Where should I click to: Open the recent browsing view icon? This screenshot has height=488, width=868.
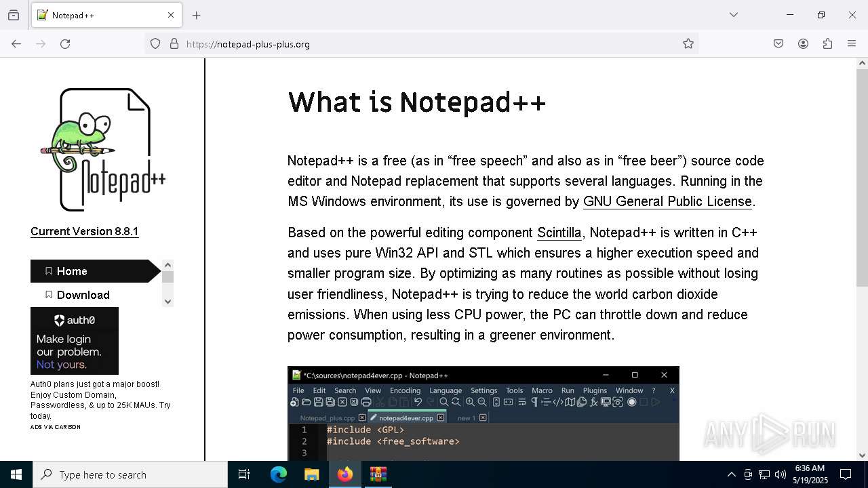click(14, 15)
